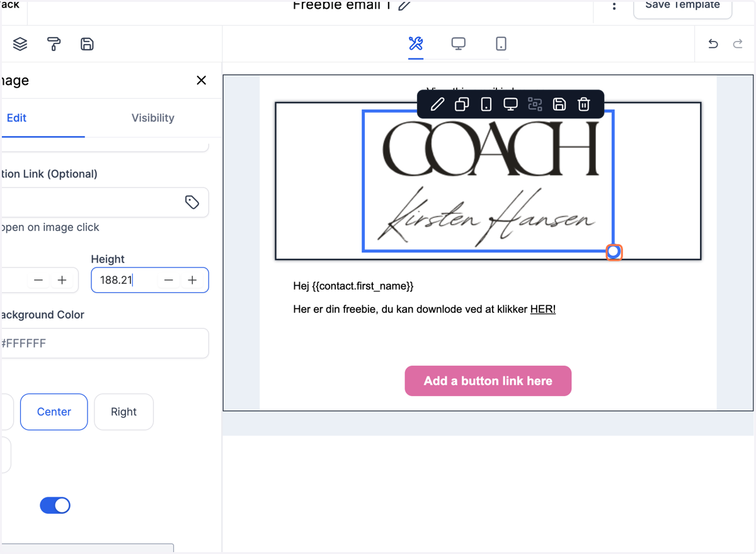
Task: Increase the width value with plus
Action: coord(62,280)
